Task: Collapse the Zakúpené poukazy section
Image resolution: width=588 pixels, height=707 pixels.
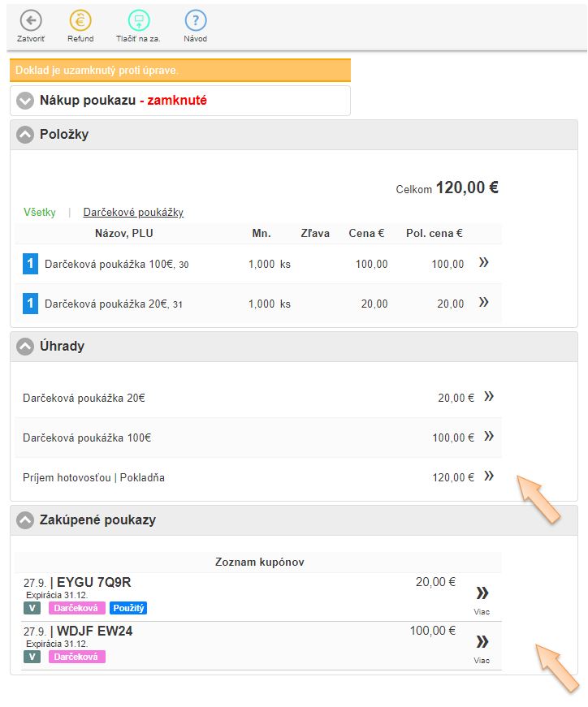Action: 25,520
